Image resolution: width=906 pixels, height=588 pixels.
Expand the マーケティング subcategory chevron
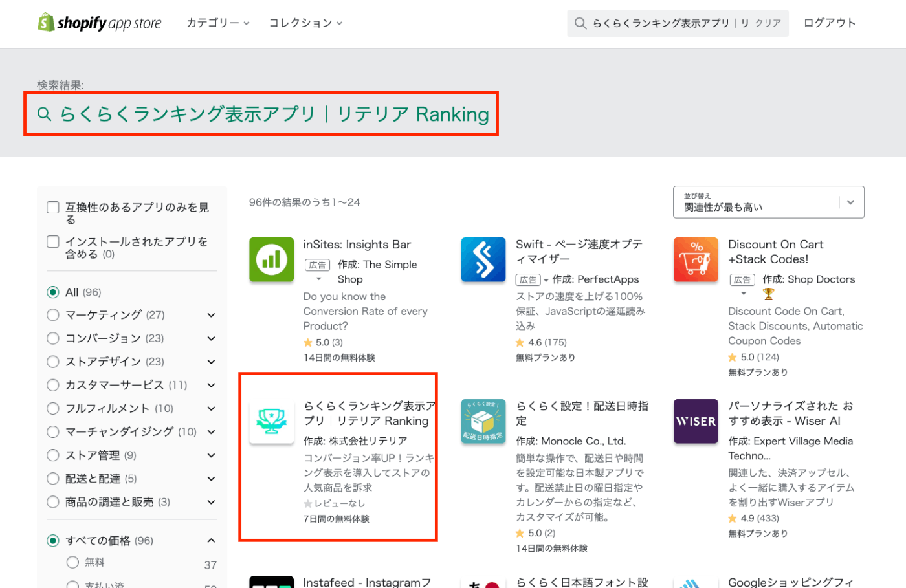click(211, 315)
